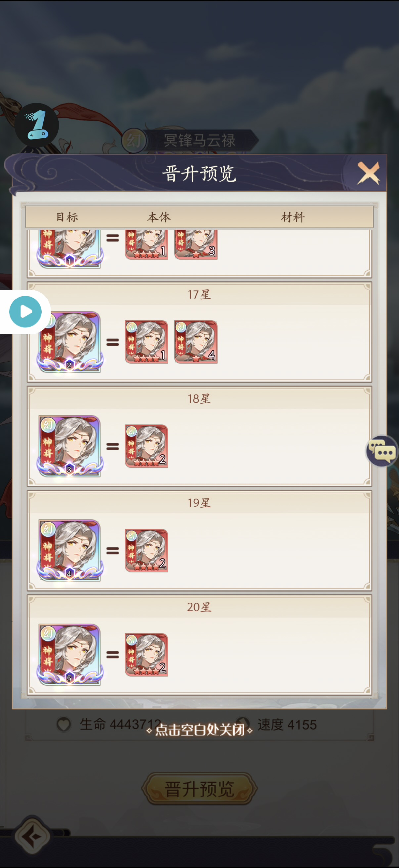Tap the top row material card numbered 3
Screen dimensions: 399x868
(196, 244)
